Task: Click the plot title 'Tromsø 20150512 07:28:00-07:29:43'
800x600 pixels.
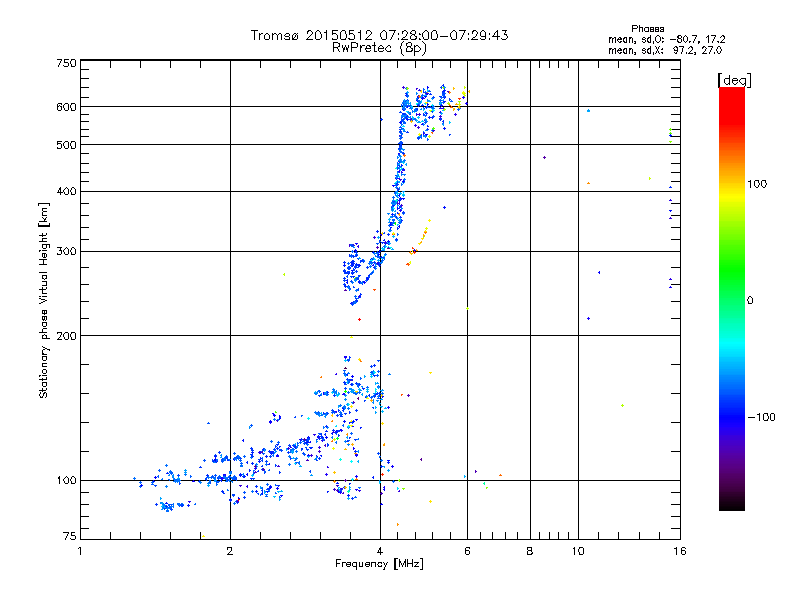Action: [379, 35]
